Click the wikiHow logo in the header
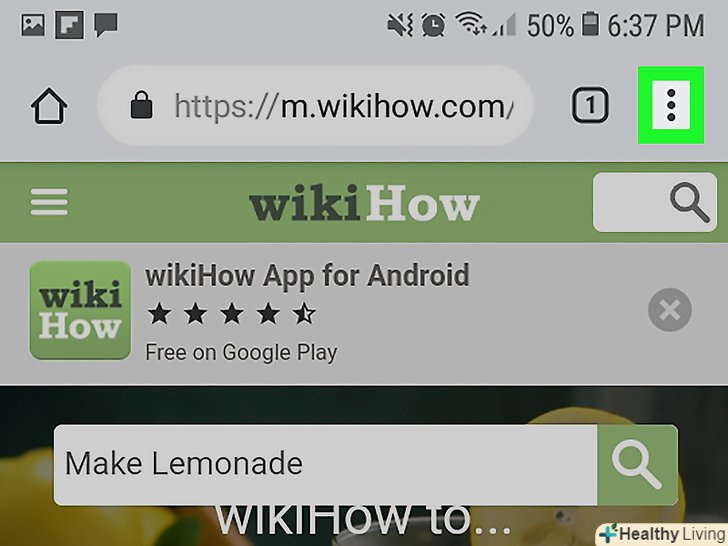 click(x=364, y=202)
